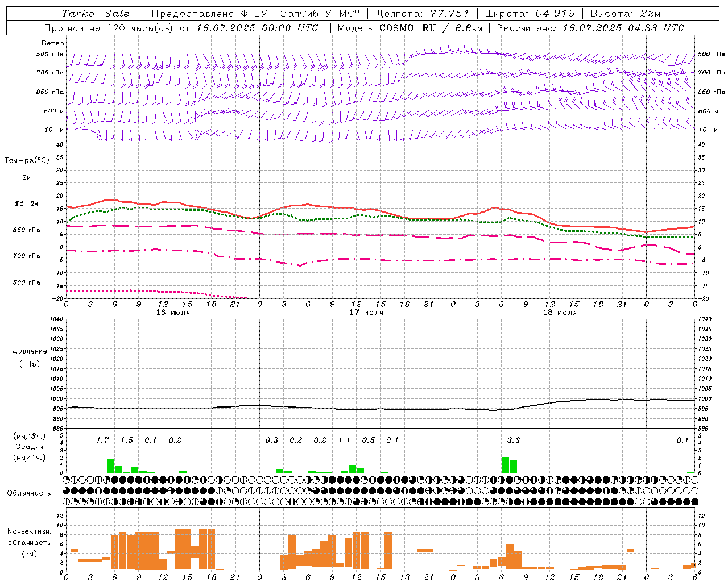Click the 0.5 precipitation total
This screenshot has height=582, width=728.
[369, 440]
